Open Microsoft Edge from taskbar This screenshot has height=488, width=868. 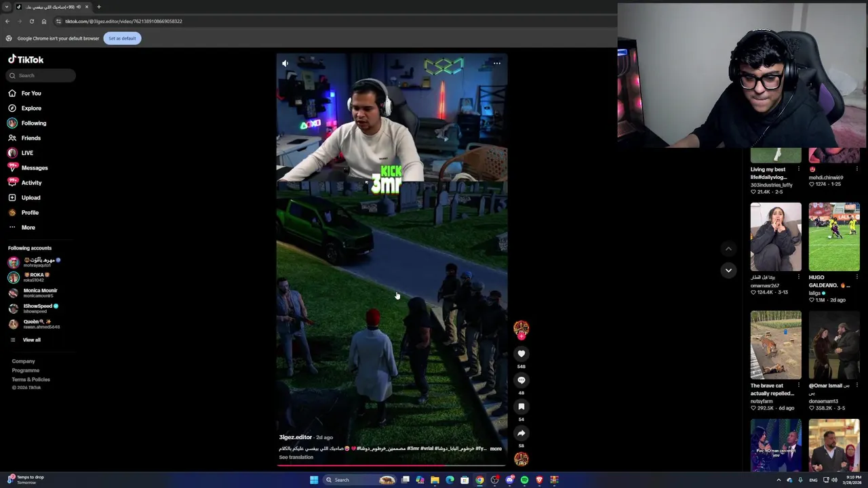coord(450,480)
